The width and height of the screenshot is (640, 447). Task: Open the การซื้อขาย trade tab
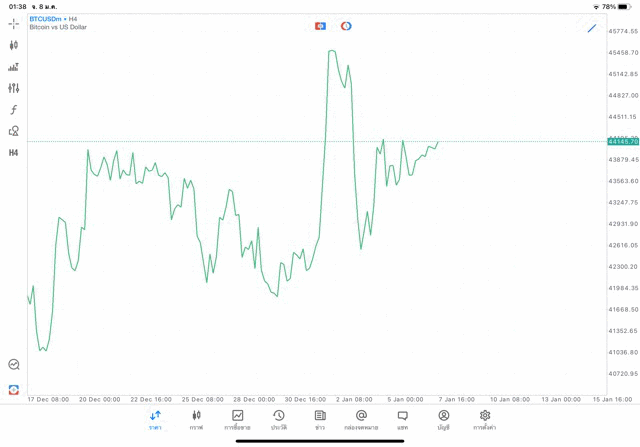[x=238, y=420]
